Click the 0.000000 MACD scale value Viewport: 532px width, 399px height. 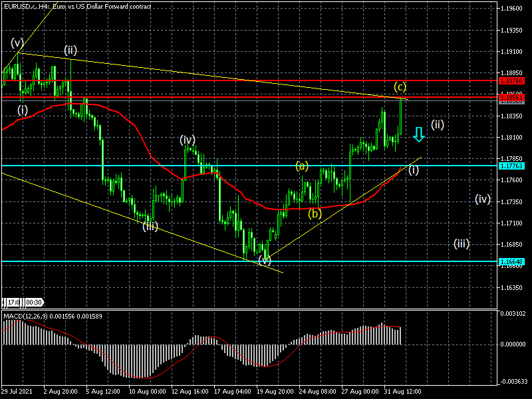click(513, 344)
